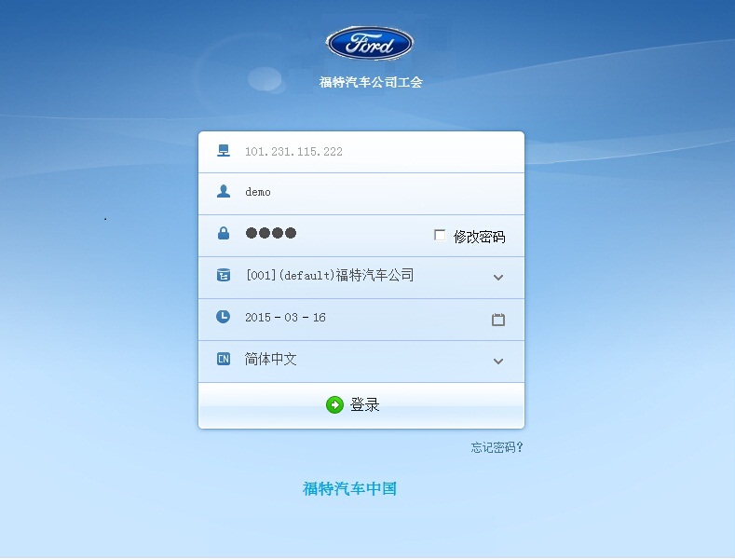Click the server computer icon

point(224,151)
